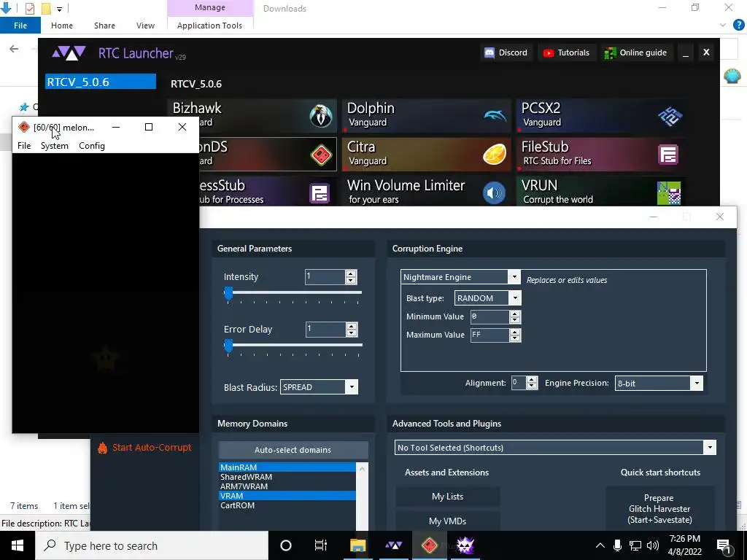Open the Online guide button
The width and height of the screenshot is (747, 560).
635,52
